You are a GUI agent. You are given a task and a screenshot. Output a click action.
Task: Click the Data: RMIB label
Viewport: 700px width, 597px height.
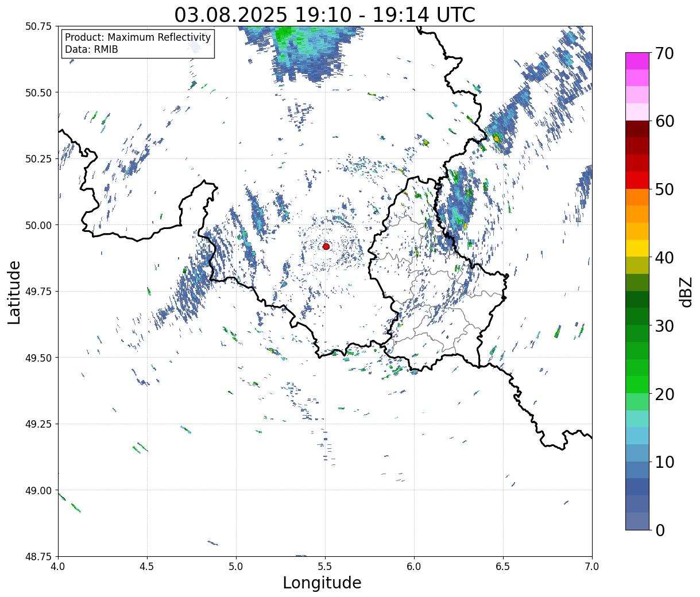91,49
